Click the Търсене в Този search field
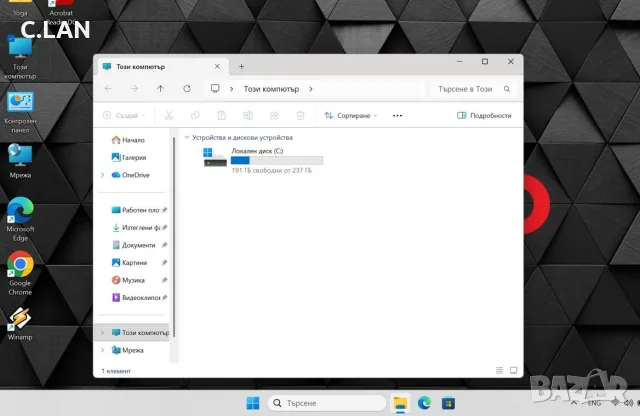 tap(471, 89)
